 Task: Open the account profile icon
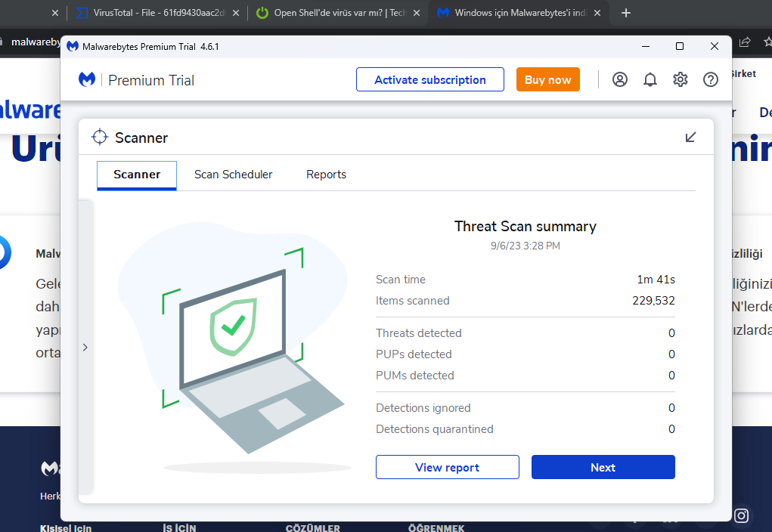(620, 80)
